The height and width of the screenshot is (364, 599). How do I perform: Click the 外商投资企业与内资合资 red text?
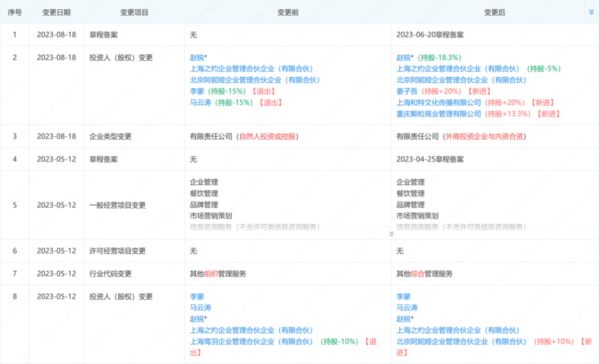tap(484, 137)
